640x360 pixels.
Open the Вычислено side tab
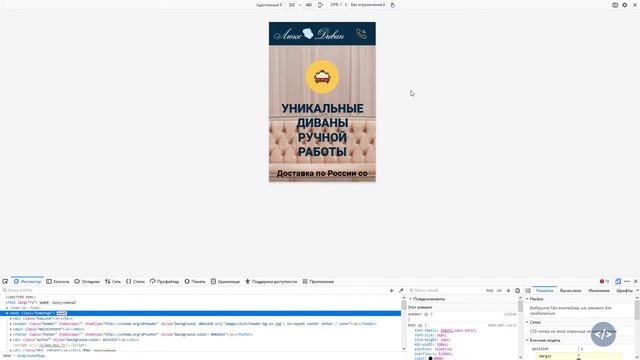(x=570, y=290)
